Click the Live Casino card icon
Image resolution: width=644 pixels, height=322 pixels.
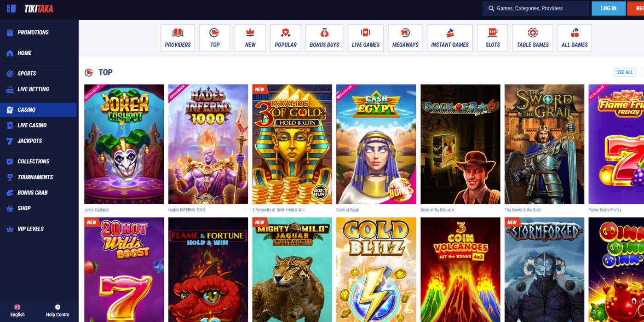point(10,126)
